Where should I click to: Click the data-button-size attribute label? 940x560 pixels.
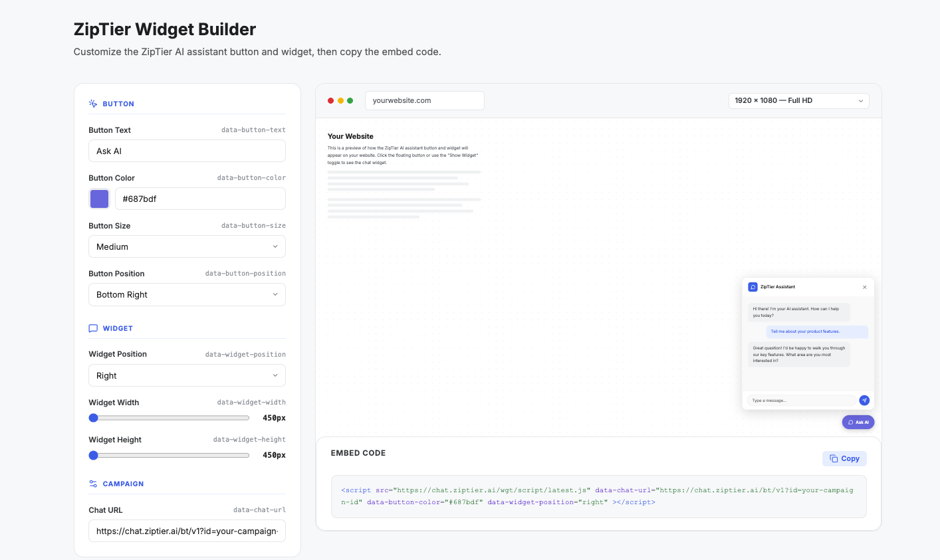(253, 226)
